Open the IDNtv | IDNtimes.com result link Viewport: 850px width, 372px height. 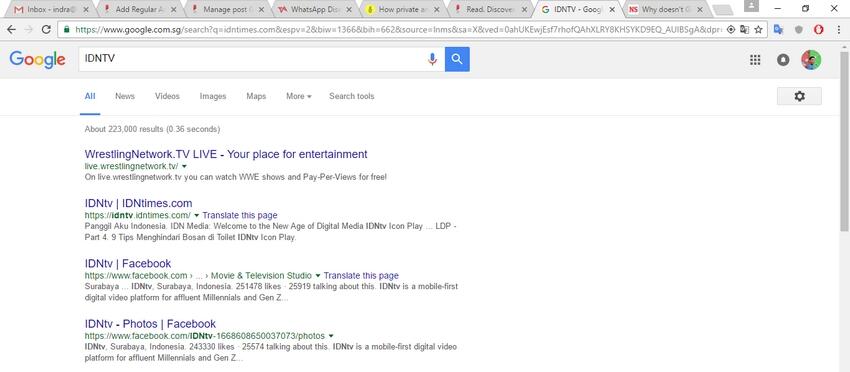click(138, 203)
